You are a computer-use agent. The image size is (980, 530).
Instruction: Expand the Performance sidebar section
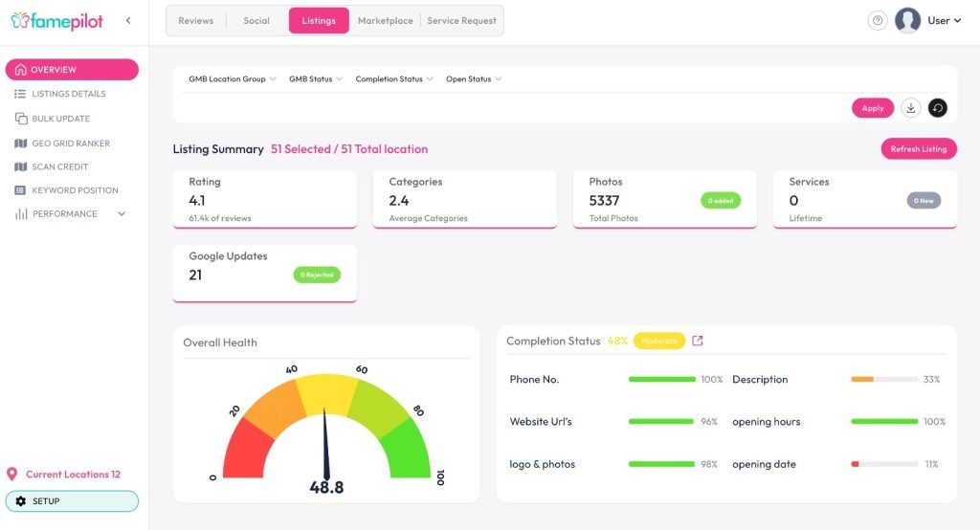[x=70, y=213]
